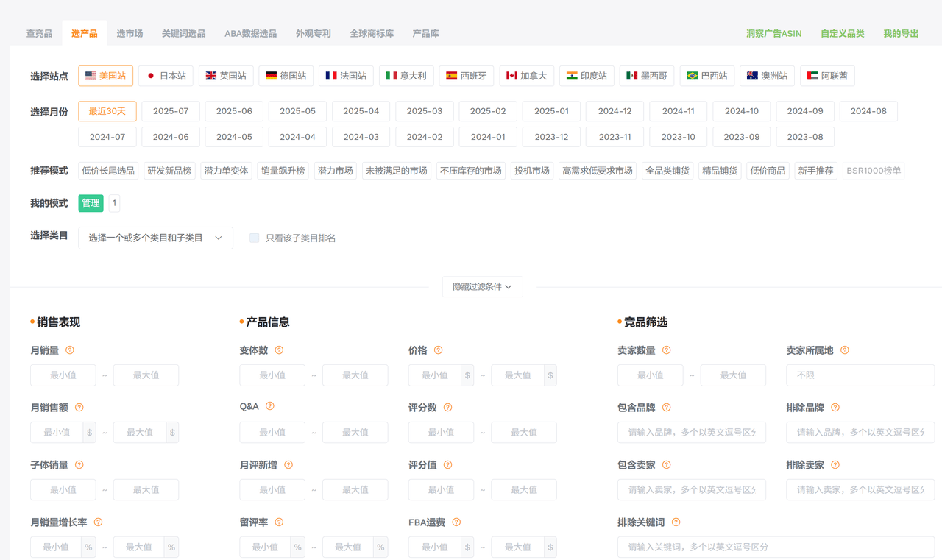The image size is (942, 560).
Task: Click the help icon next to 月销量
Action: tap(70, 350)
